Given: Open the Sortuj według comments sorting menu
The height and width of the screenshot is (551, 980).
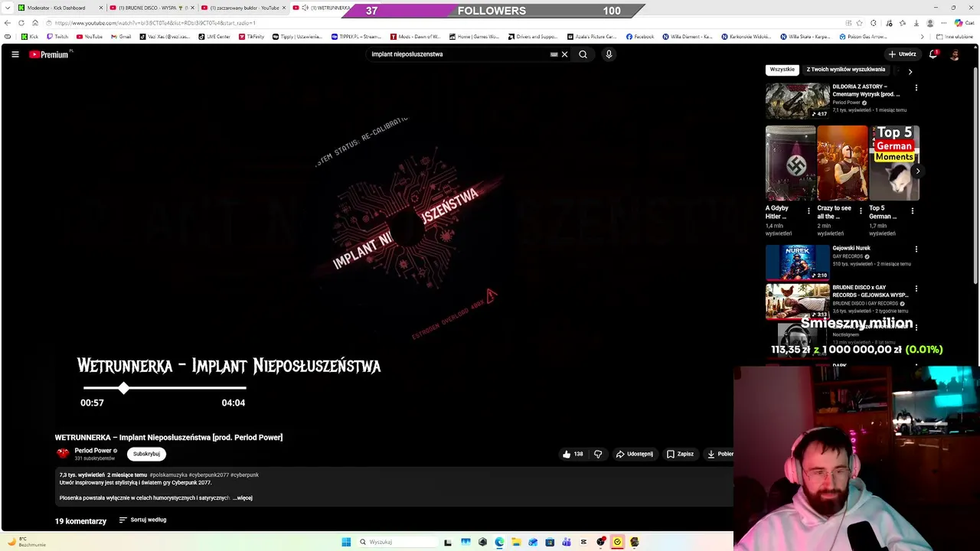Looking at the screenshot, I should click(x=142, y=520).
